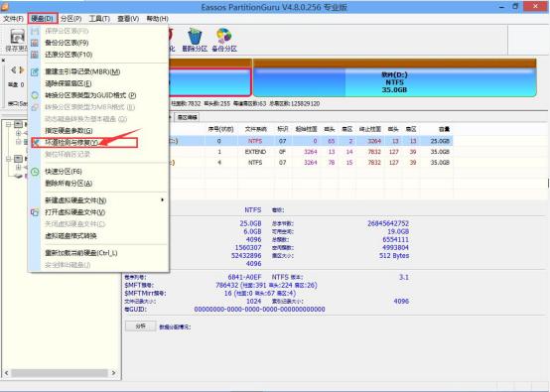Click the volume serial 6841-A0EF

(245, 277)
